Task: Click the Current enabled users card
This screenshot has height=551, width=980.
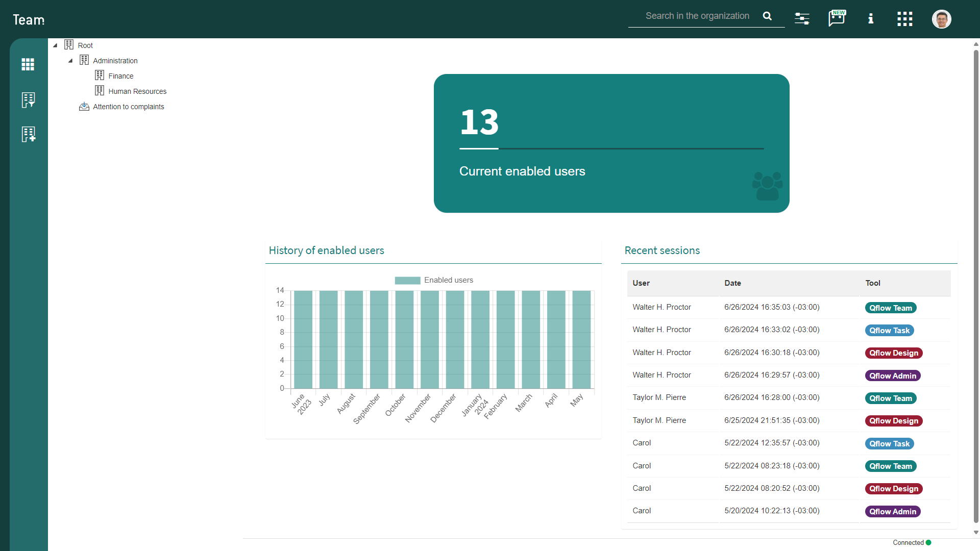Action: pos(611,143)
